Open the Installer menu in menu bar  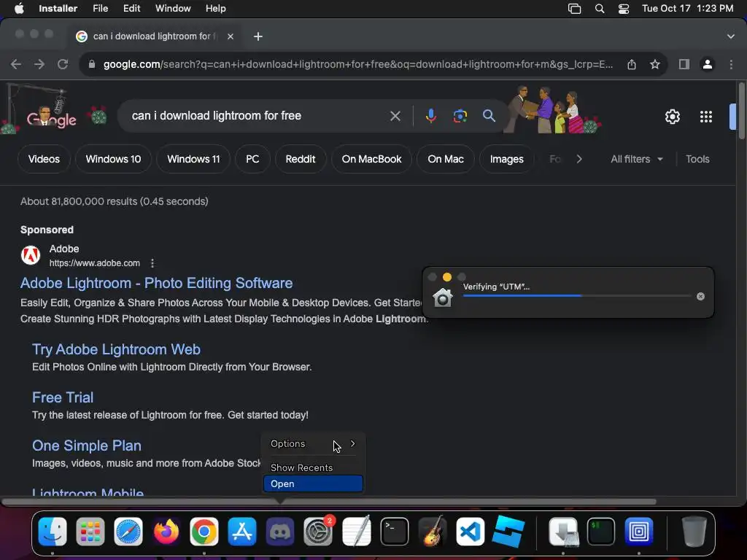click(x=58, y=9)
